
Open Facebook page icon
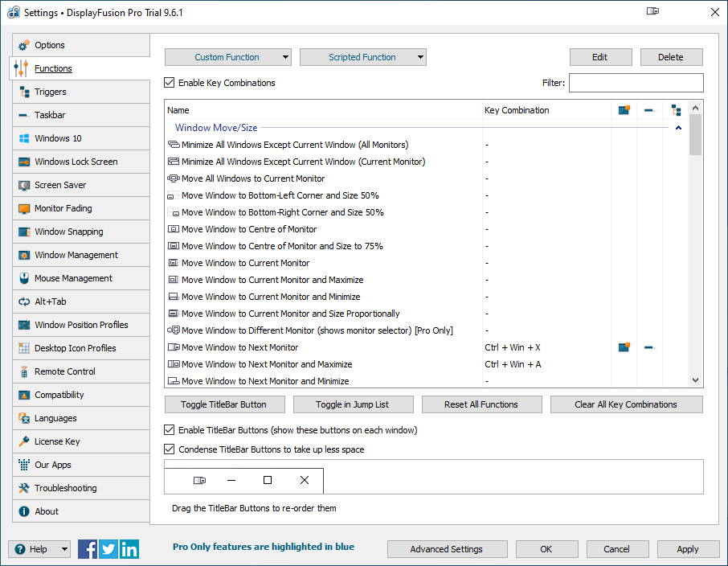tap(88, 549)
